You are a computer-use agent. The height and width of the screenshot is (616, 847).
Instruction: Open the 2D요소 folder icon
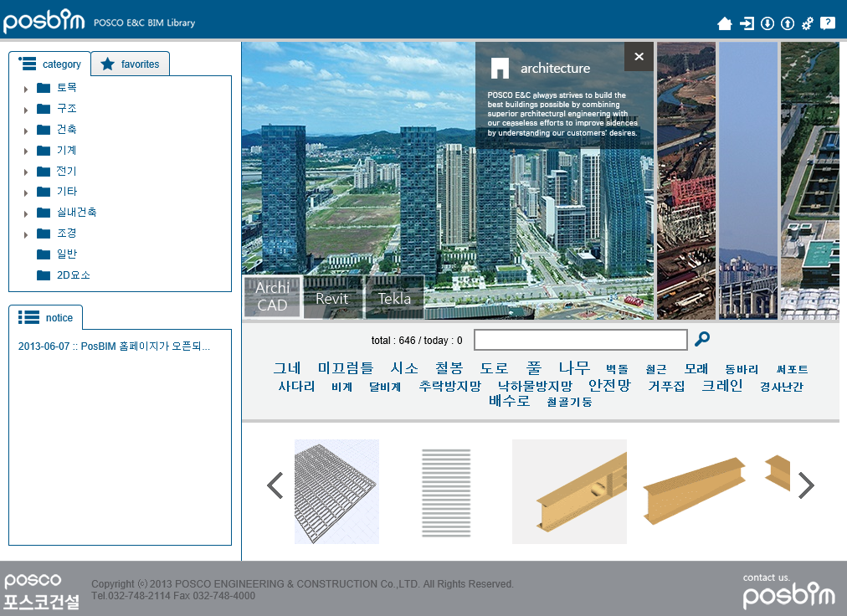coord(44,275)
